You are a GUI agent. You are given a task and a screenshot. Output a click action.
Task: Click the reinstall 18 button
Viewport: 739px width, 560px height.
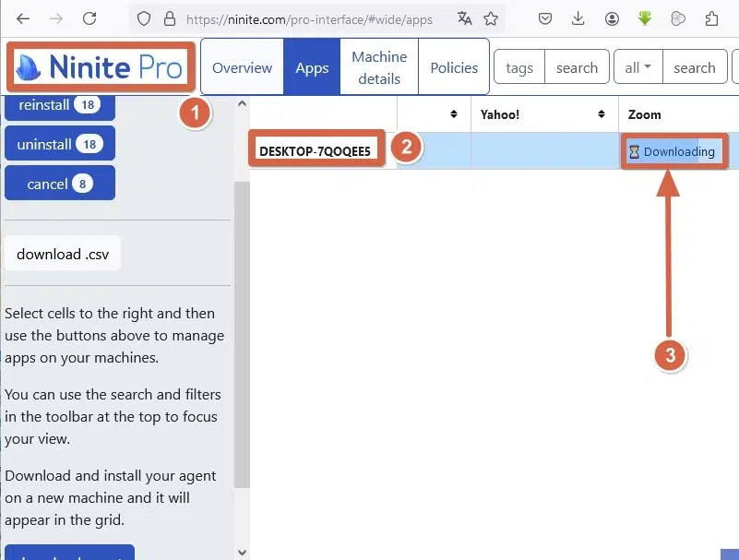point(60,105)
